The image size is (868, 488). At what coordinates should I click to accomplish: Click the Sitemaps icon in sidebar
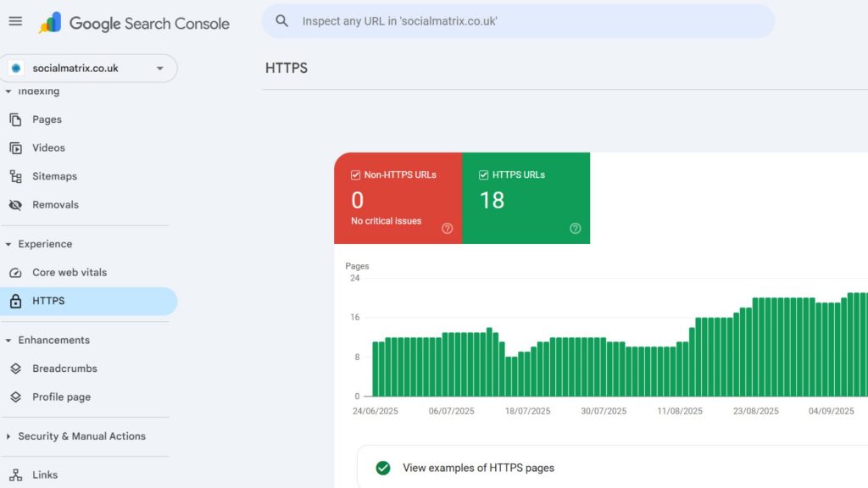[x=15, y=176]
